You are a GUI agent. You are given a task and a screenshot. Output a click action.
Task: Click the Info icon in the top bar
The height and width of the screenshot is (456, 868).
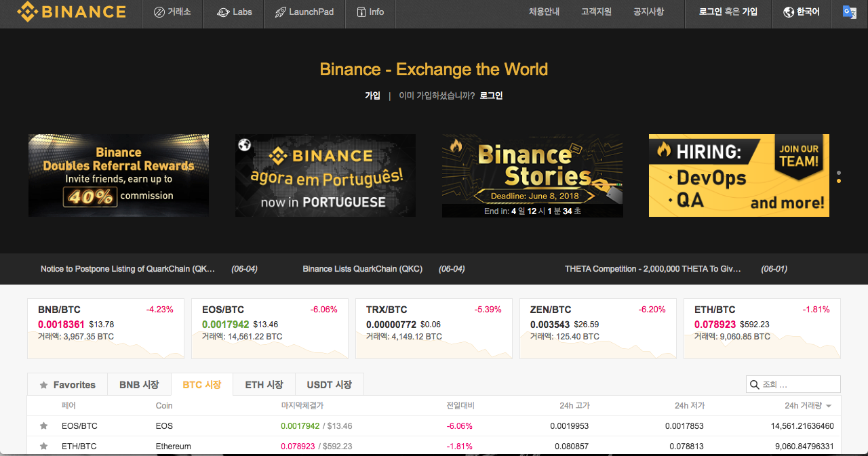pos(360,12)
